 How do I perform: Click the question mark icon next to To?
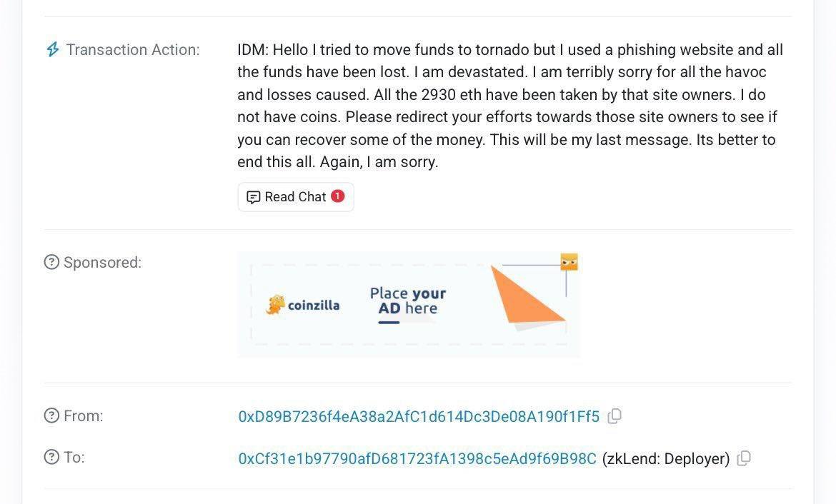pyautogui.click(x=51, y=457)
